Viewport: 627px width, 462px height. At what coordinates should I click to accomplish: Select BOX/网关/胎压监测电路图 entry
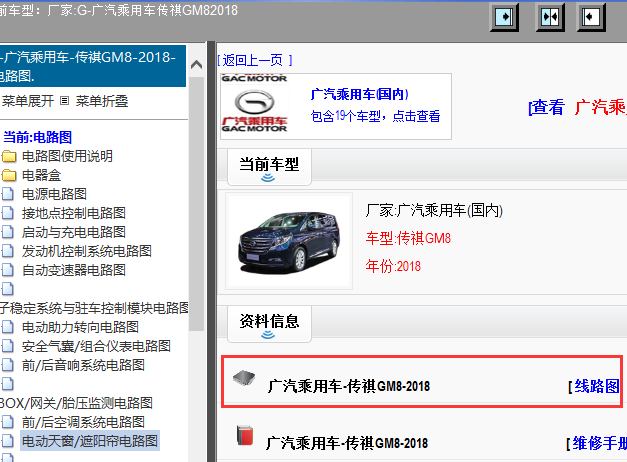click(x=76, y=403)
